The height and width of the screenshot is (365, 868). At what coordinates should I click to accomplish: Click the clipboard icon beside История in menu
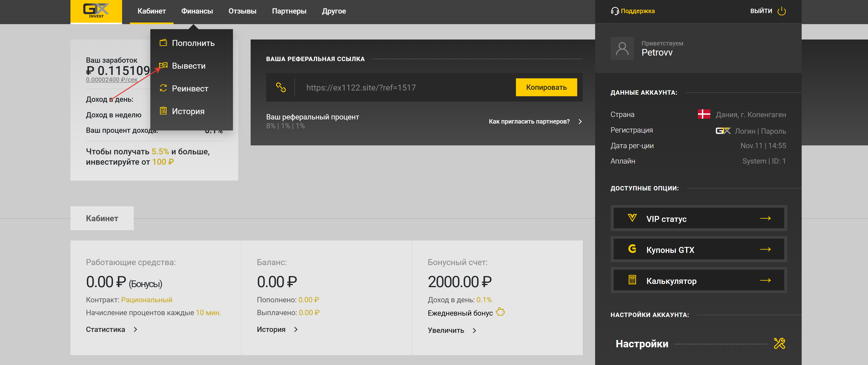163,111
